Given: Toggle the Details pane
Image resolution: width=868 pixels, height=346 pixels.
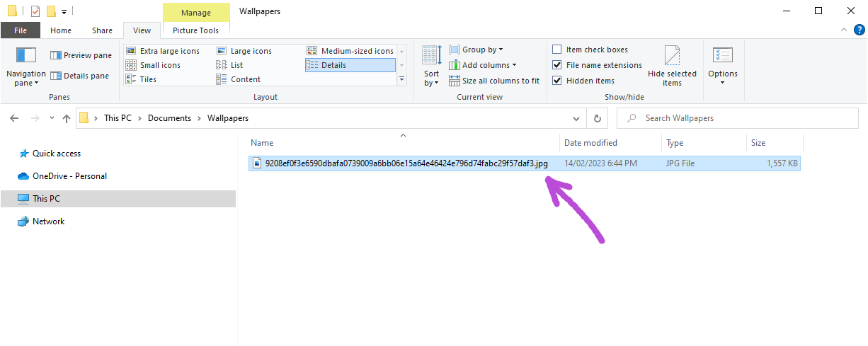Looking at the screenshot, I should tap(79, 76).
